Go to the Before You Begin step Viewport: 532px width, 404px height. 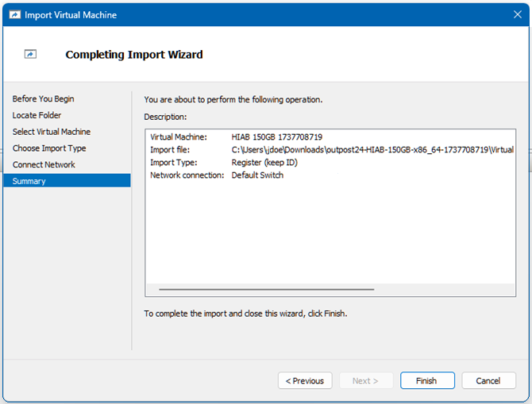click(x=44, y=99)
